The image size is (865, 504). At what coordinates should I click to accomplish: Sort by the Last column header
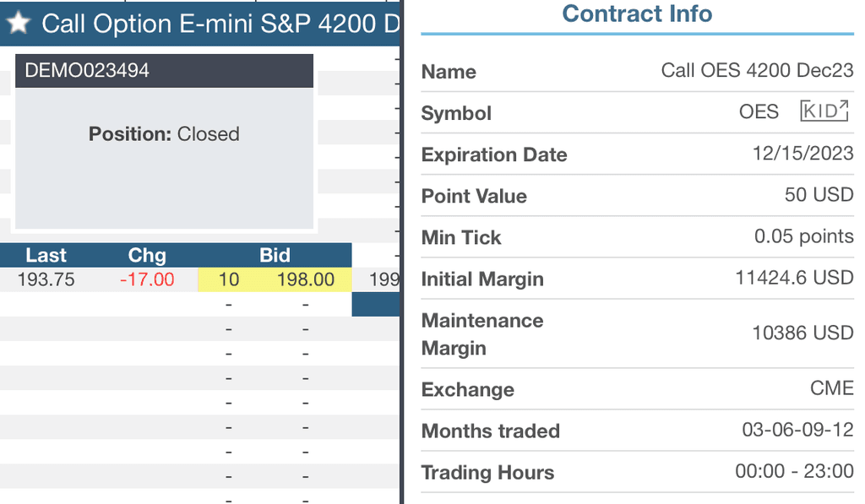46,255
